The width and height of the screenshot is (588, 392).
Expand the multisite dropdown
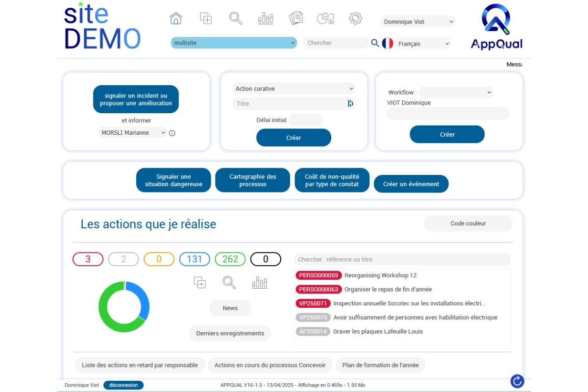click(234, 43)
